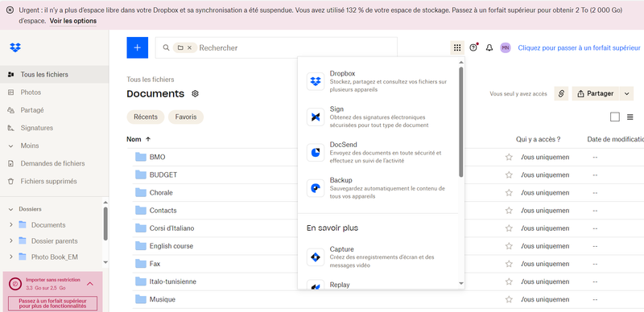Switch view using list layout icon
Screen dimensions: 644x312
pyautogui.click(x=630, y=117)
